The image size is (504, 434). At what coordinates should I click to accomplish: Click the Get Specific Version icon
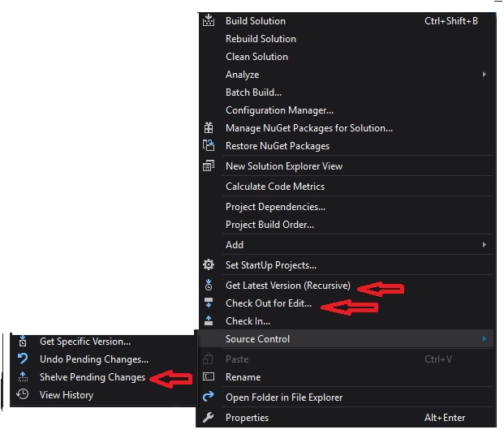(23, 341)
